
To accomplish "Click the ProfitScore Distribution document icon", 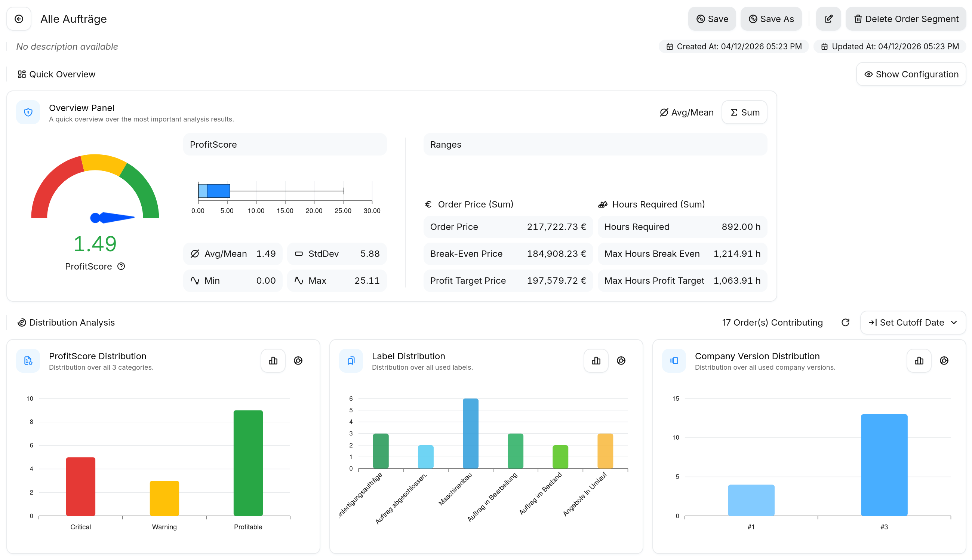I will (x=28, y=360).
